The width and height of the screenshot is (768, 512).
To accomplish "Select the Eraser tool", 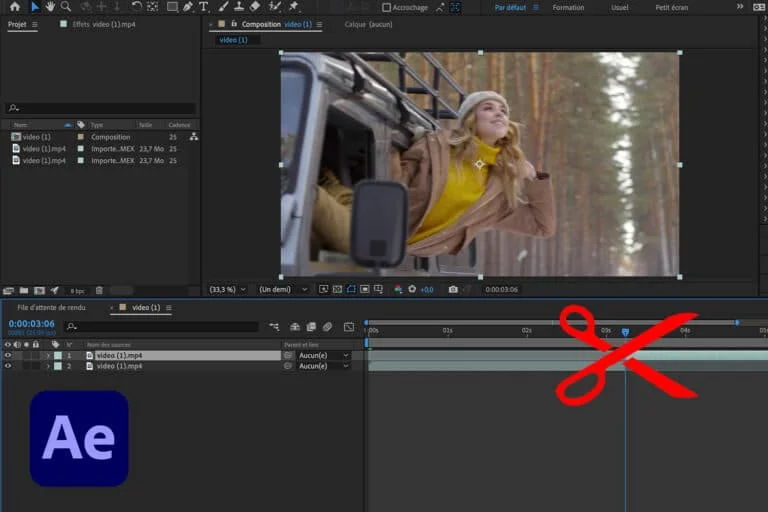I will [x=255, y=7].
